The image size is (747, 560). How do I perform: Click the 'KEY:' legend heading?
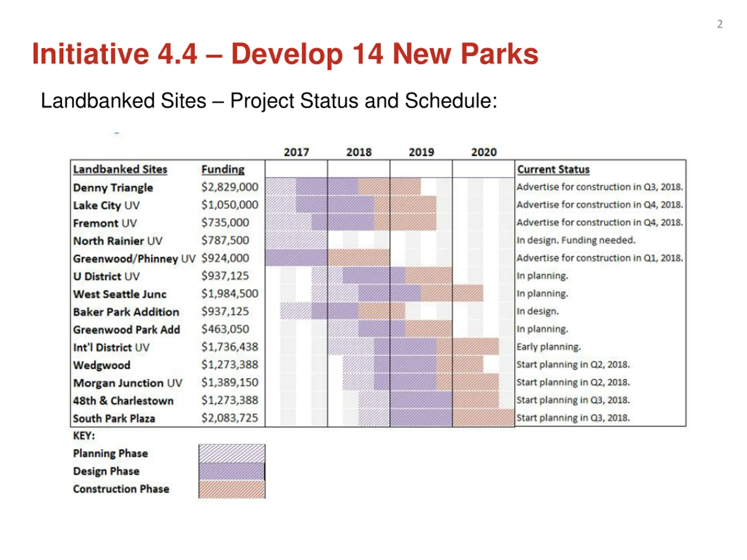pos(84,436)
